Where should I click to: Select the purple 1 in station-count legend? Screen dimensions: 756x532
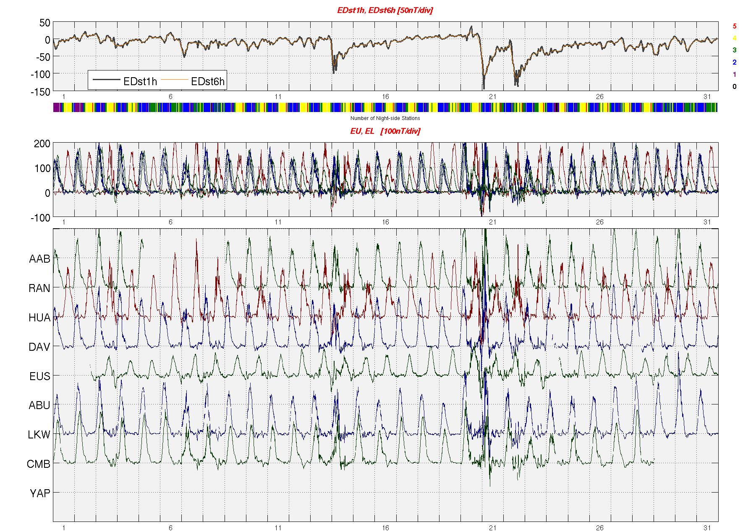734,75
